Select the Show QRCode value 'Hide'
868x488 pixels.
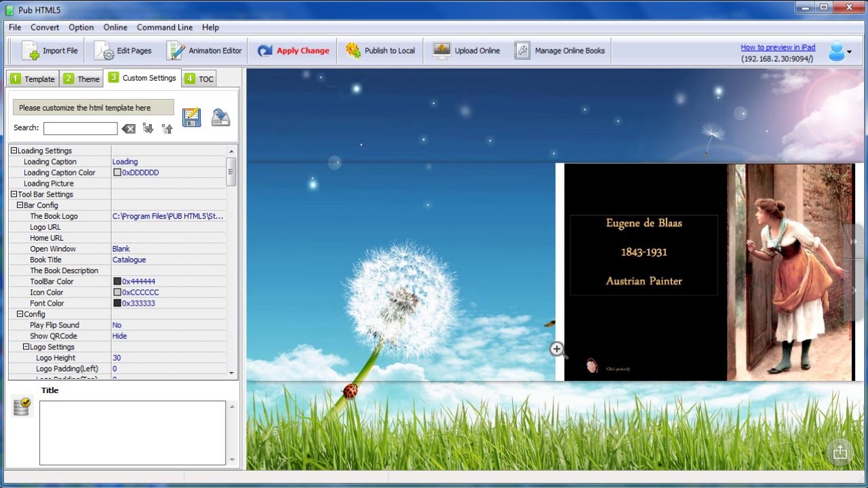(x=119, y=335)
